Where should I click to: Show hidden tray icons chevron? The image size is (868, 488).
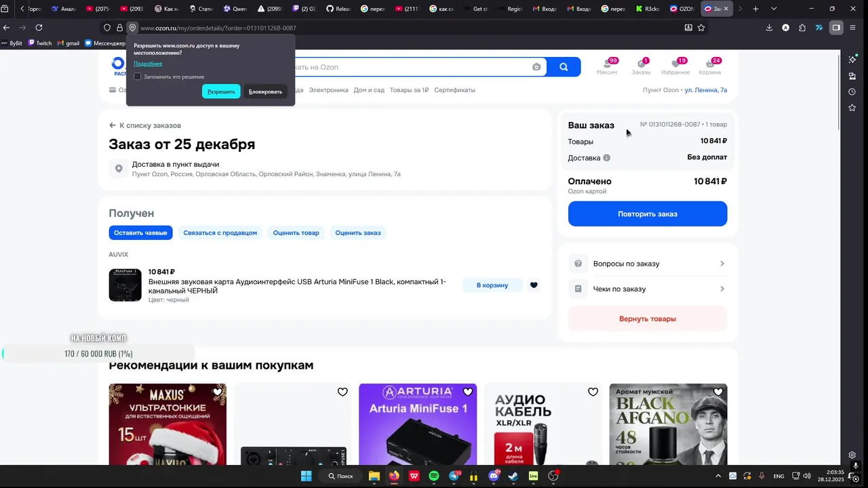point(718,476)
